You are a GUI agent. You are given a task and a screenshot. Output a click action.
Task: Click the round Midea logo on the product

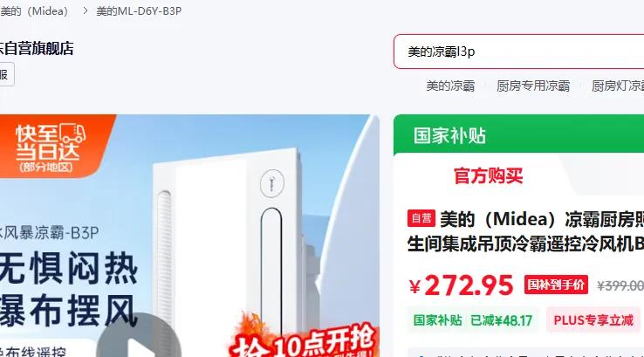pyautogui.click(x=272, y=183)
